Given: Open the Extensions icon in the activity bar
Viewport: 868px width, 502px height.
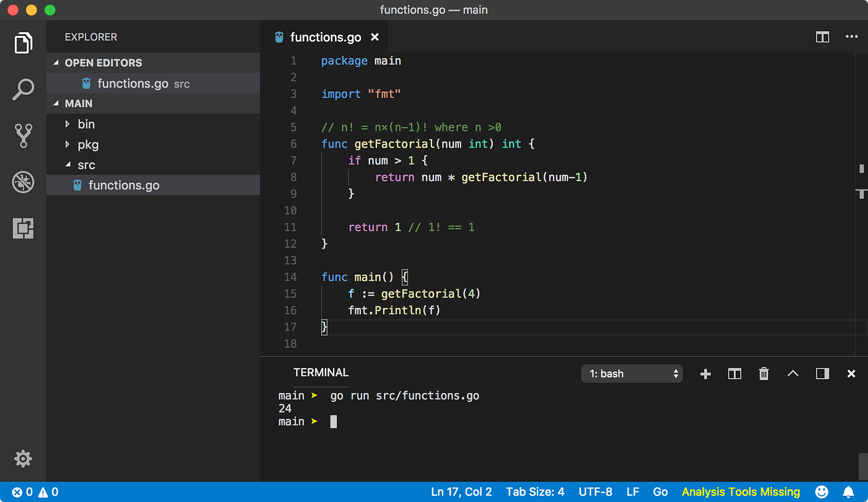Looking at the screenshot, I should pos(23,228).
